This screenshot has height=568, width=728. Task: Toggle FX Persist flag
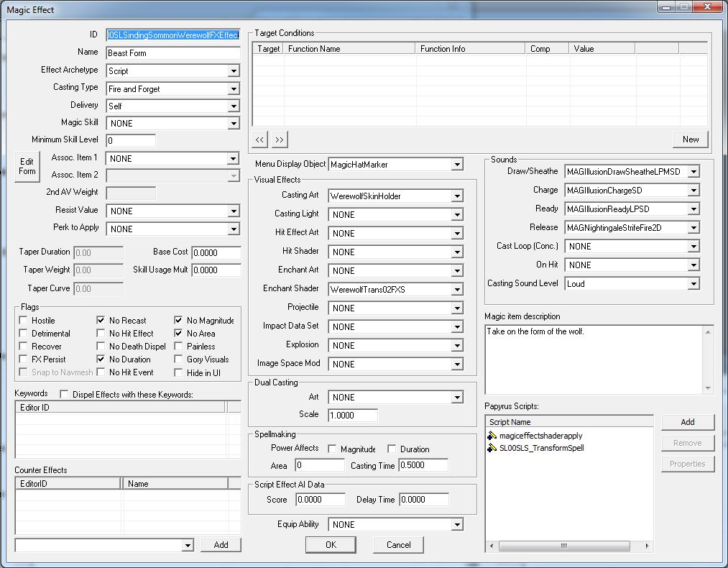coord(23,359)
